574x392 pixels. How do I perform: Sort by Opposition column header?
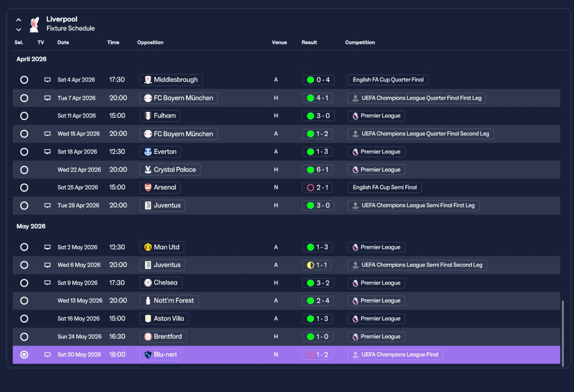pos(150,43)
